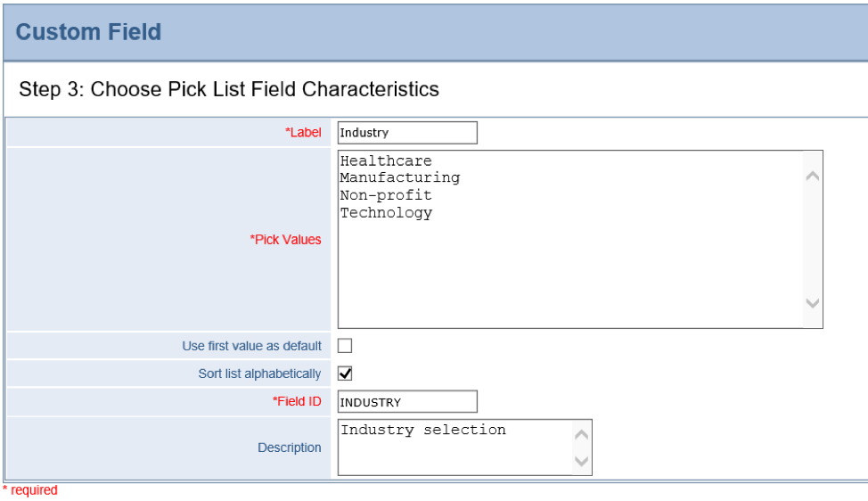Click the Description box scroll up arrow
Viewport: 868px width, 501px height.
(582, 435)
